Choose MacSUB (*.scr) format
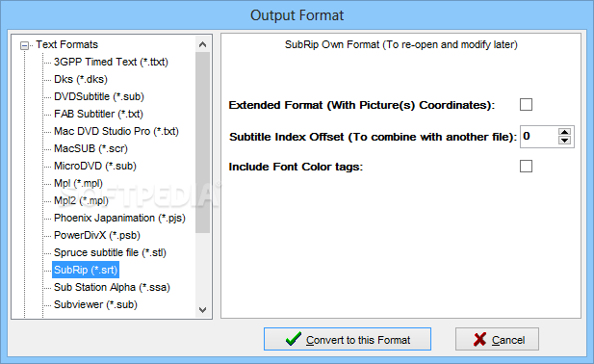The width and height of the screenshot is (594, 364). (x=90, y=148)
